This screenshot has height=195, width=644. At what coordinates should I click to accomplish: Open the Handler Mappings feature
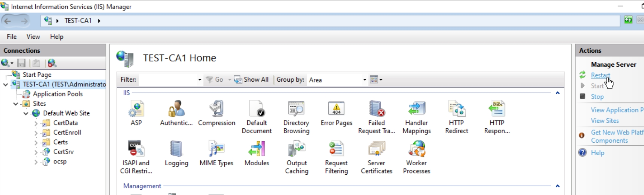[x=416, y=117]
